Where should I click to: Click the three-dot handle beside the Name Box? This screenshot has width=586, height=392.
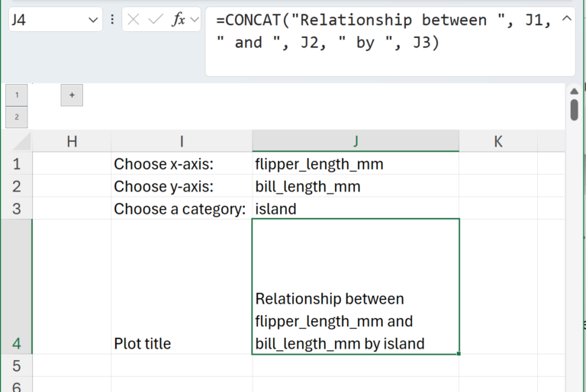[x=113, y=20]
